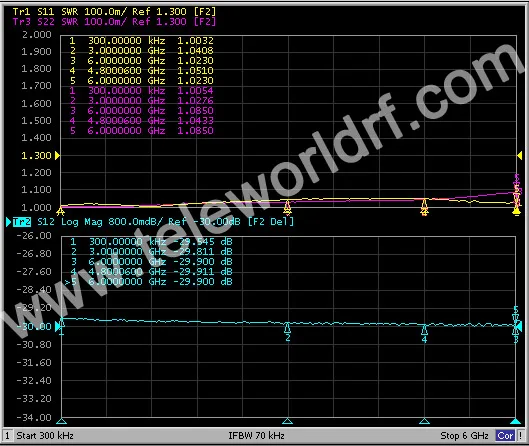
Task: Select magenta marker 5 row at 6 GHz
Action: point(141,131)
